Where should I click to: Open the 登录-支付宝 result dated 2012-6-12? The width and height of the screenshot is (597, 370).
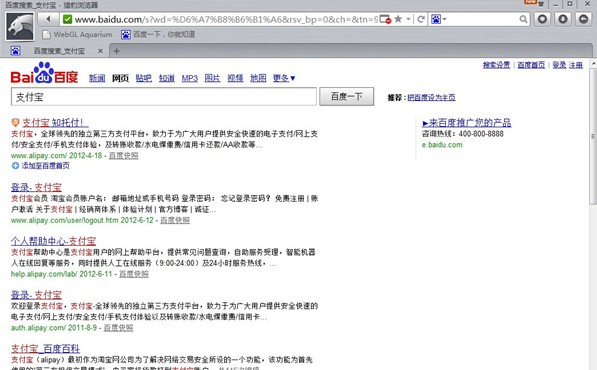click(x=36, y=187)
